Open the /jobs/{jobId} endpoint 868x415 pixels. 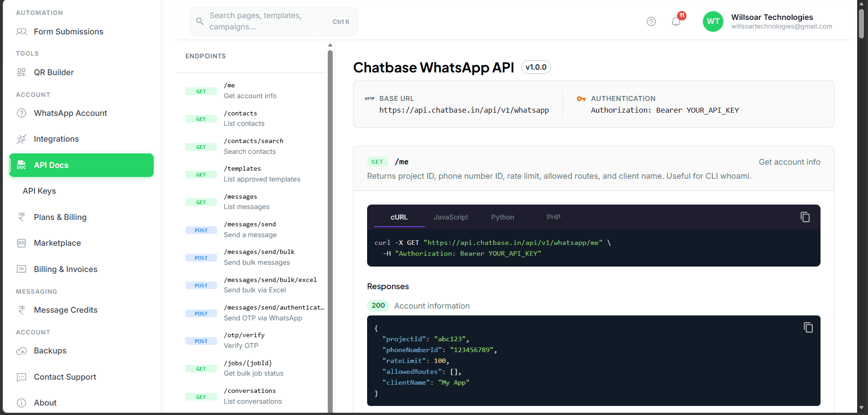[x=251, y=368]
